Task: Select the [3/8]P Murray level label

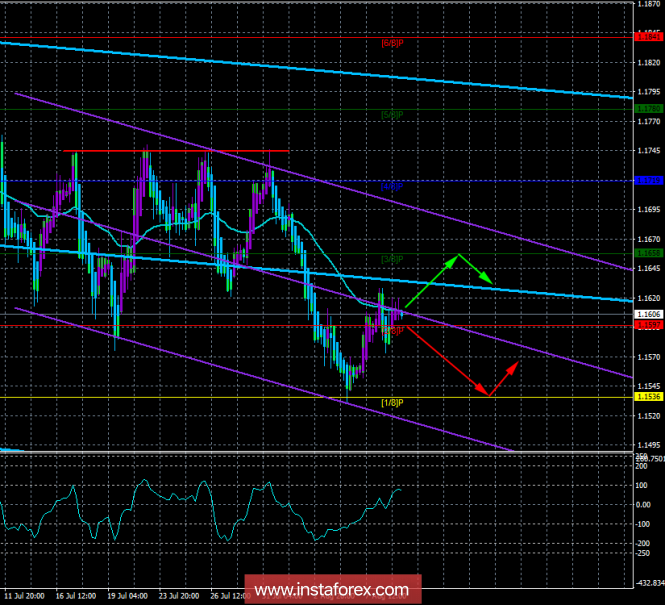Action: click(392, 259)
